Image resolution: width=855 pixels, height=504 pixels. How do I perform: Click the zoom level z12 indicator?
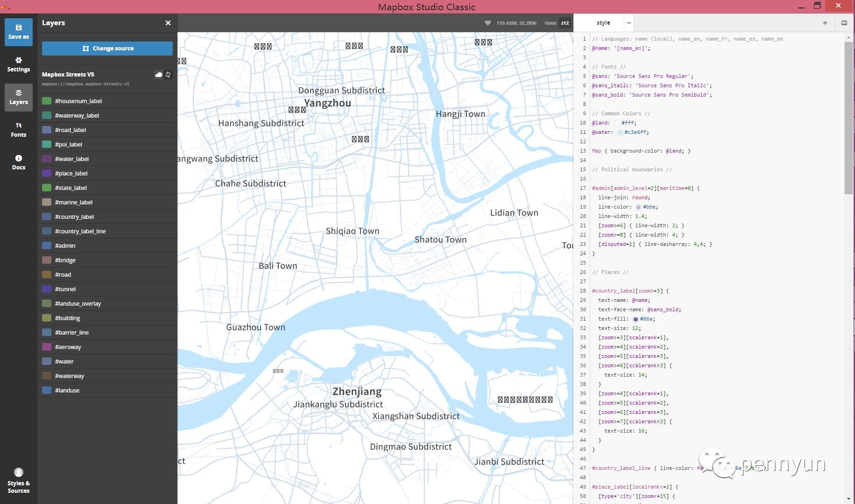click(565, 23)
